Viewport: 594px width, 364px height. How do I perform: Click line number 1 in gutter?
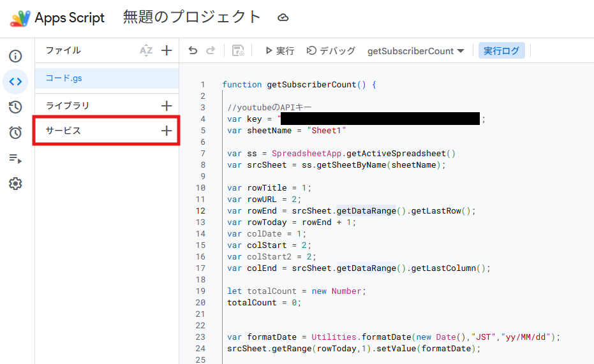(x=203, y=84)
